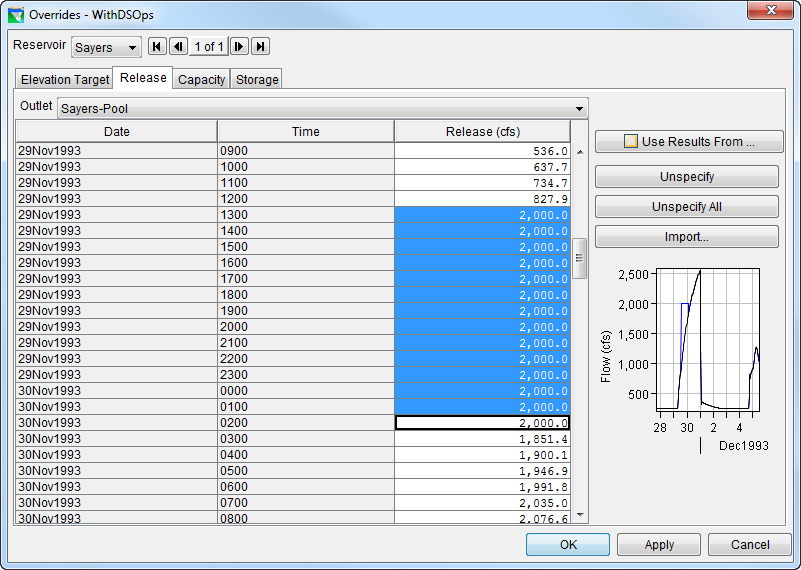Click the flow plot thumbnail

coord(708,340)
